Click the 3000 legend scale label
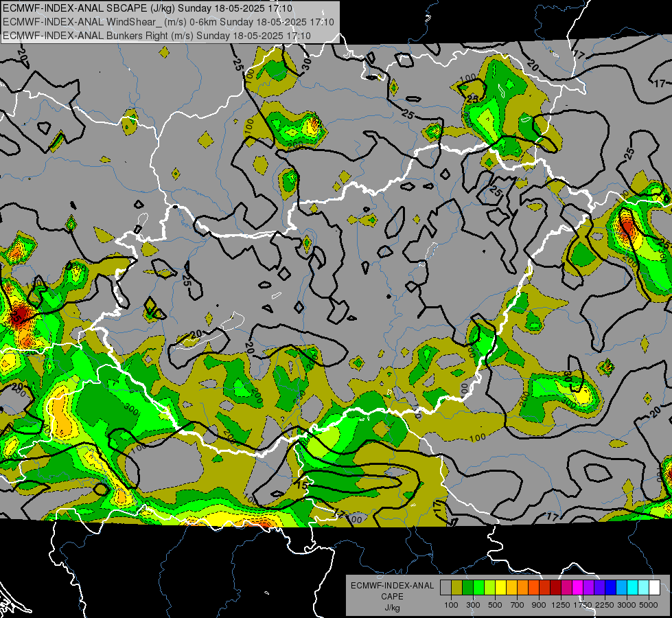This screenshot has width=672, height=618. click(627, 605)
